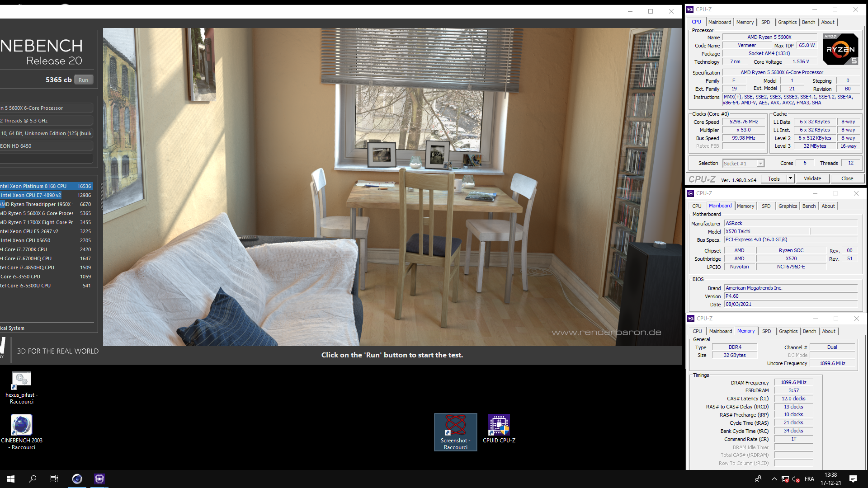Click the Mainboard model field X570 Taichi
The image size is (868, 488).
point(767,232)
